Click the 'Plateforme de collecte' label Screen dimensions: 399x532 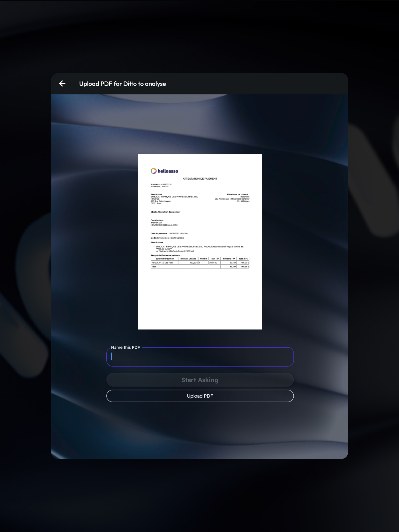click(x=238, y=194)
